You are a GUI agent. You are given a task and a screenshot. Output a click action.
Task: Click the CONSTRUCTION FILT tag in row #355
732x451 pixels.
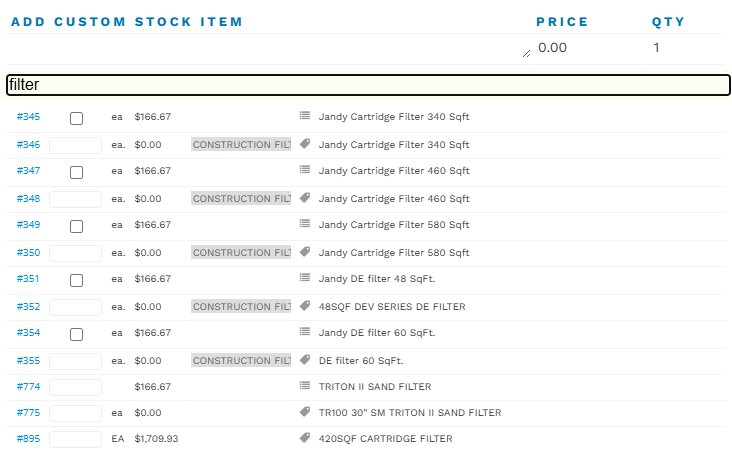coord(241,360)
